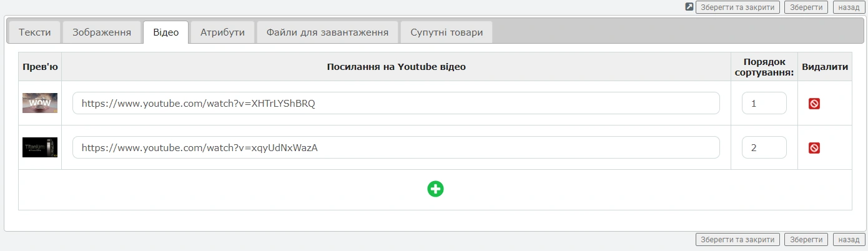Screen dimensions: 868x251
Task: Click the green plus add video icon
Action: tap(435, 189)
